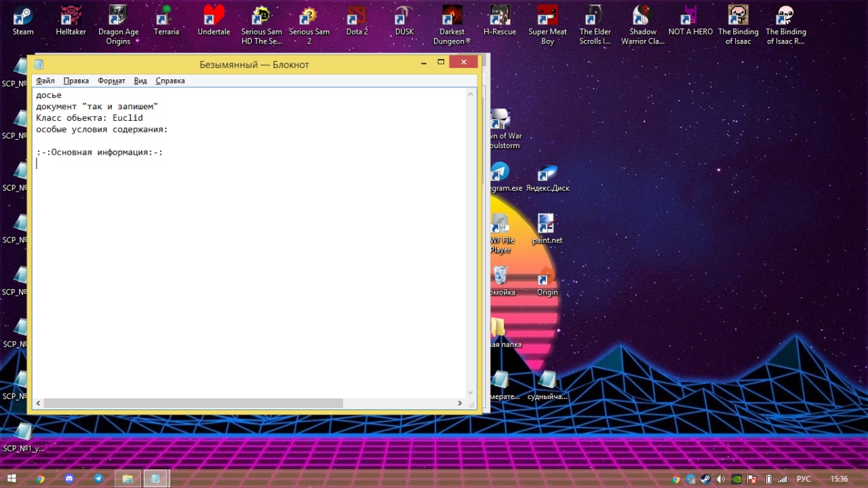
Task: Select the Super Meat Boy desktop icon
Action: pos(547,25)
